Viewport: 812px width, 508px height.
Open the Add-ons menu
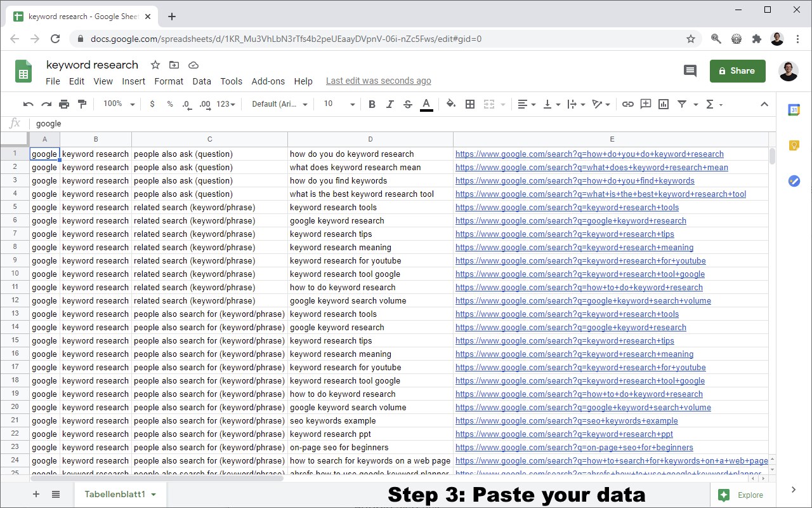point(268,81)
